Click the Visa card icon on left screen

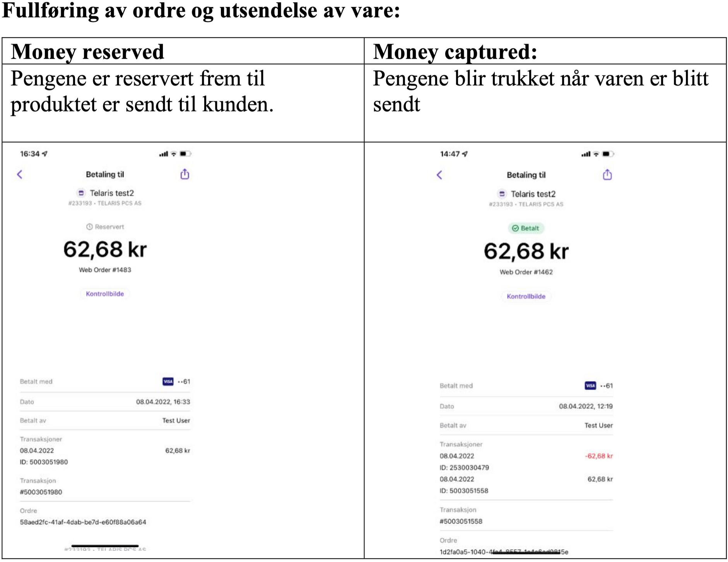coord(168,382)
